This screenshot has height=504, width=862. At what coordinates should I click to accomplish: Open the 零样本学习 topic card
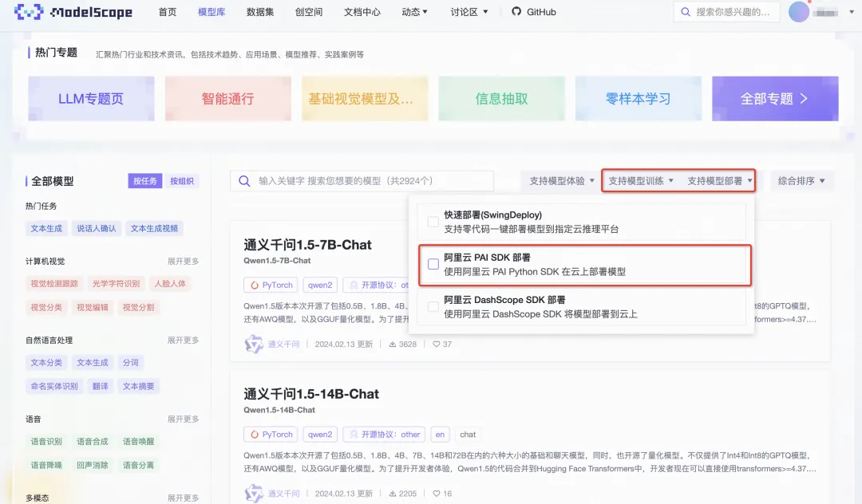[x=639, y=98]
